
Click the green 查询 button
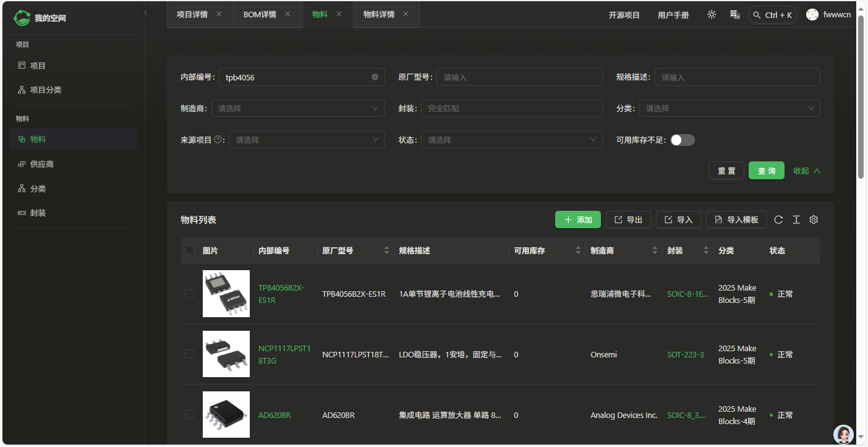click(766, 171)
